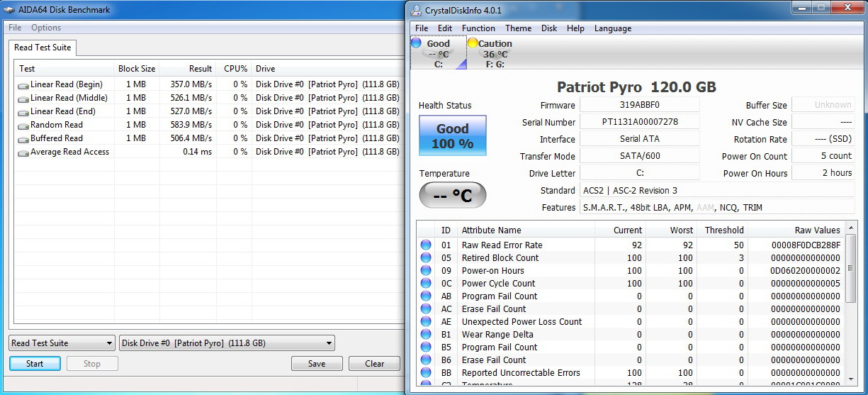
Task: Click blue status orb for Raw Read Error Rate
Action: tap(426, 245)
